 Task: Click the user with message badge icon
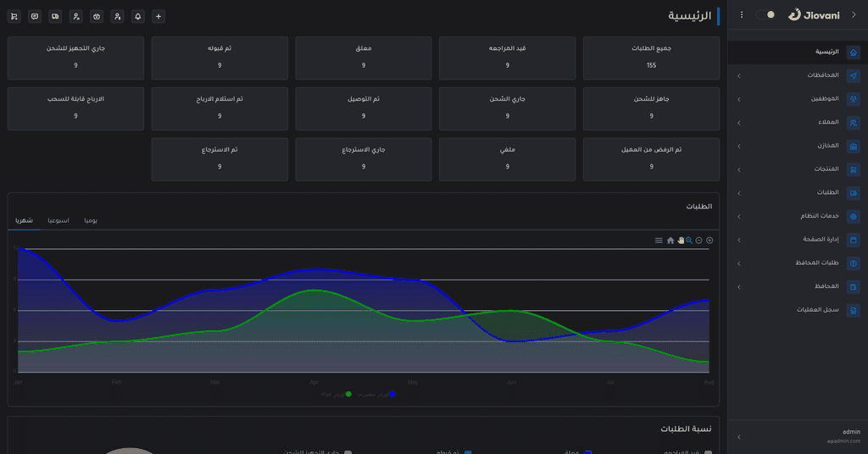coord(76,17)
